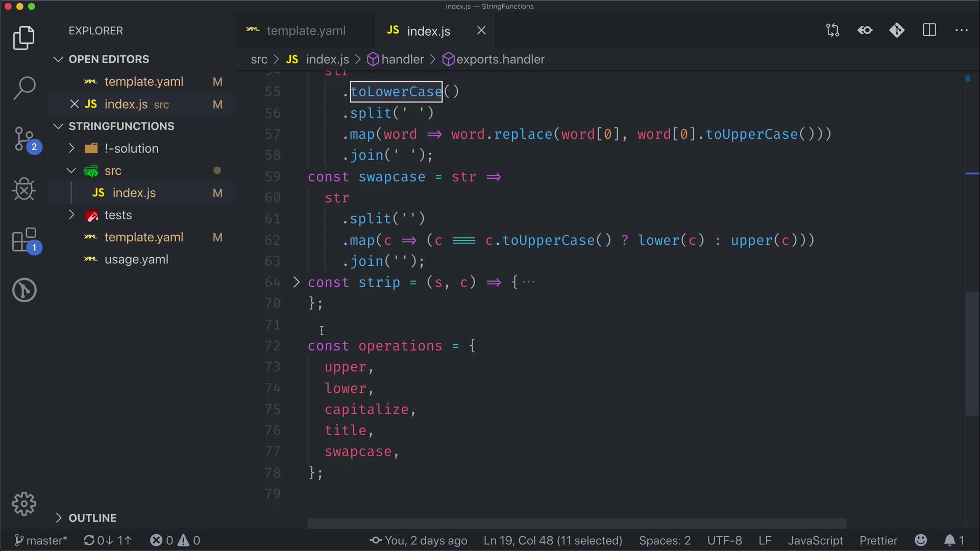Close the index.js editor tab
980x551 pixels.
pos(481,31)
